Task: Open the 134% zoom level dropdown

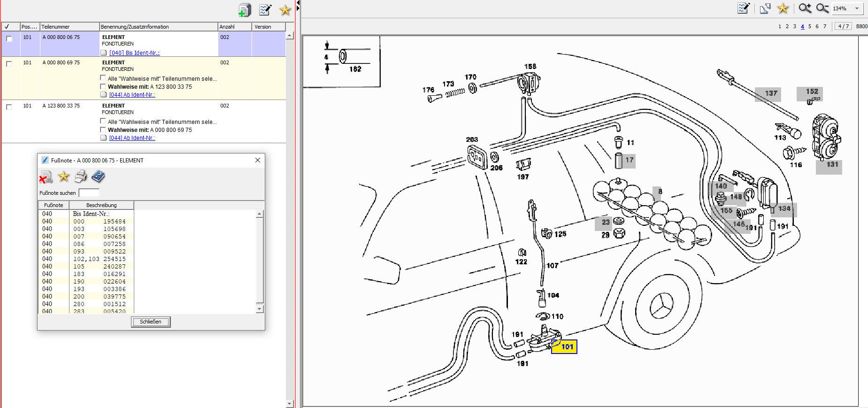Action: click(857, 8)
